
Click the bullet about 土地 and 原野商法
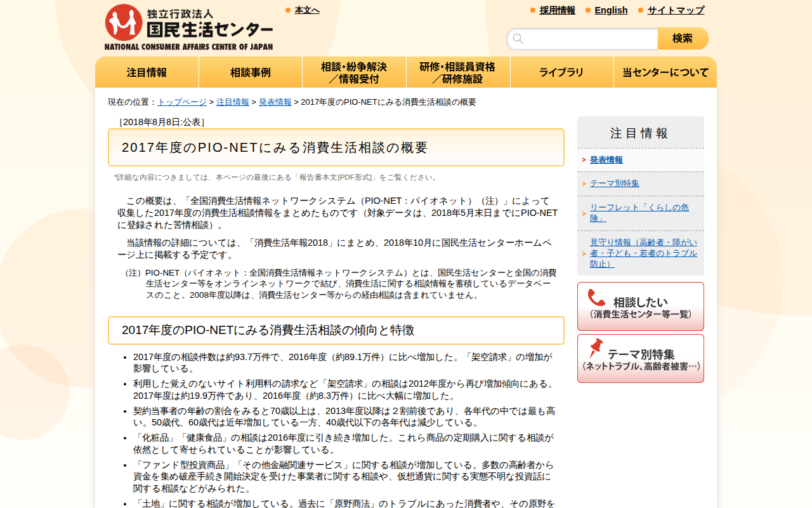pos(344,504)
